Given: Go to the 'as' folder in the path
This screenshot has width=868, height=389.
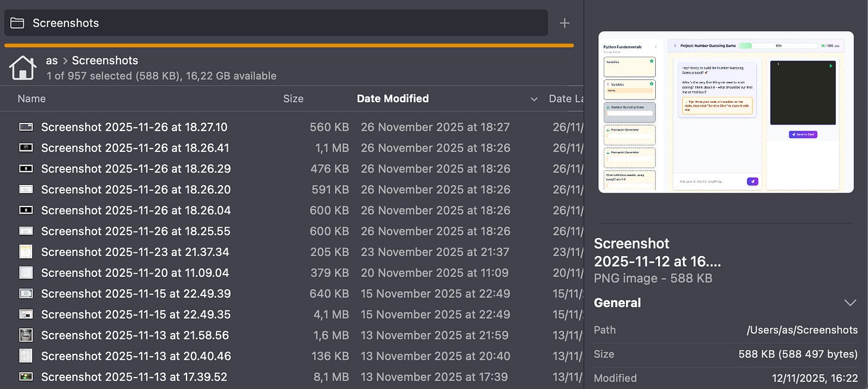Looking at the screenshot, I should tap(52, 60).
